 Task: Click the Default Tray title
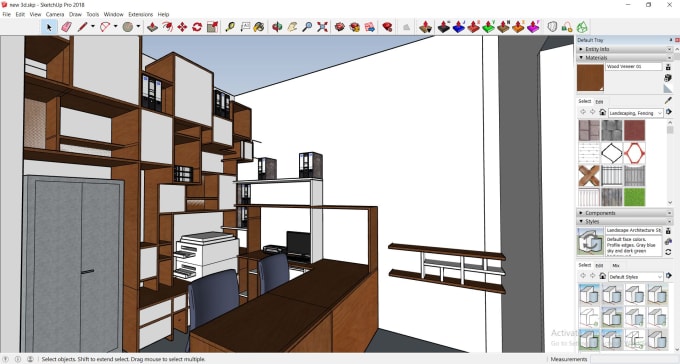click(590, 40)
